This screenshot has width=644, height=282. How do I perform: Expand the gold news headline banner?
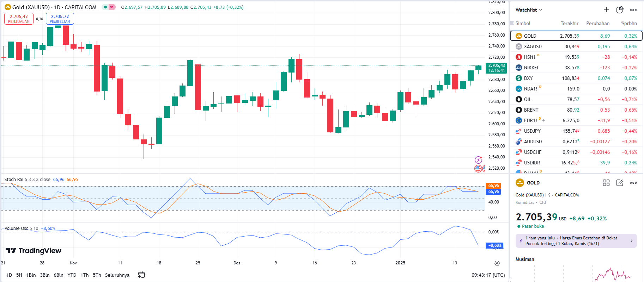click(x=576, y=241)
